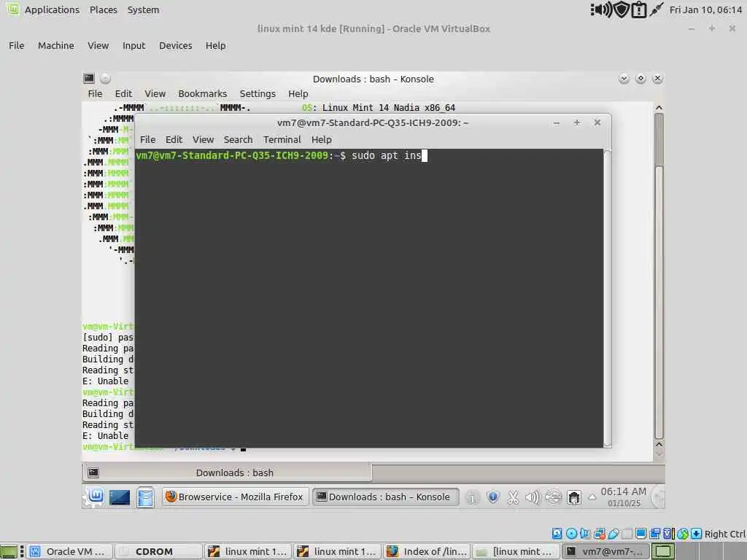This screenshot has width=747, height=560.
Task: Click VirtualBox network adapters status icon
Action: pos(600,534)
